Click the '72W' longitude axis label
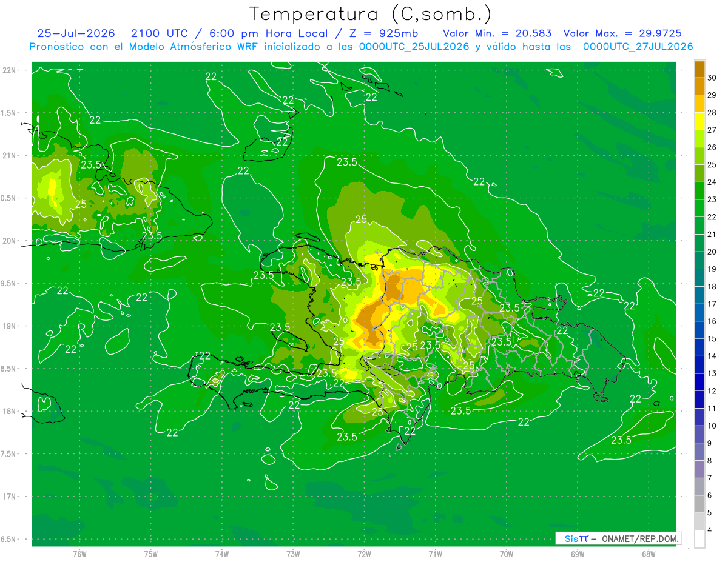Viewport: 728px width, 562px height. [x=364, y=554]
